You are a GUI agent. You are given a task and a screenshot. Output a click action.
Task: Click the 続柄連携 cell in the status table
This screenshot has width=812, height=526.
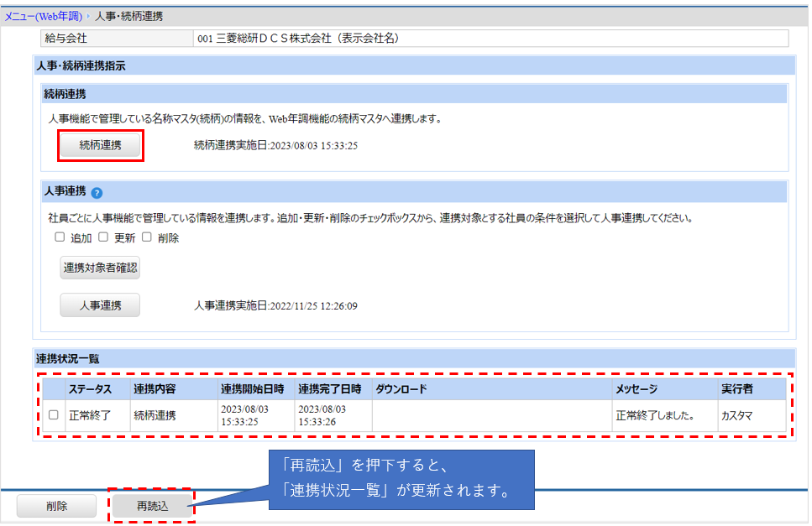point(174,415)
